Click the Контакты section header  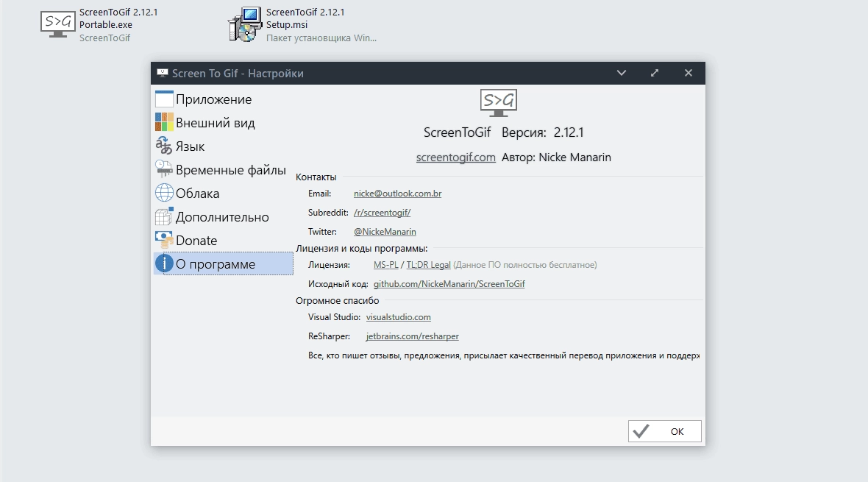316,177
